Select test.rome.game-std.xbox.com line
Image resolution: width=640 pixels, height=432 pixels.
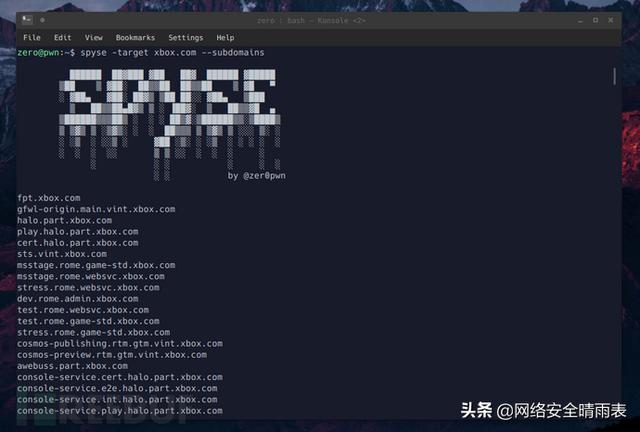pos(88,321)
